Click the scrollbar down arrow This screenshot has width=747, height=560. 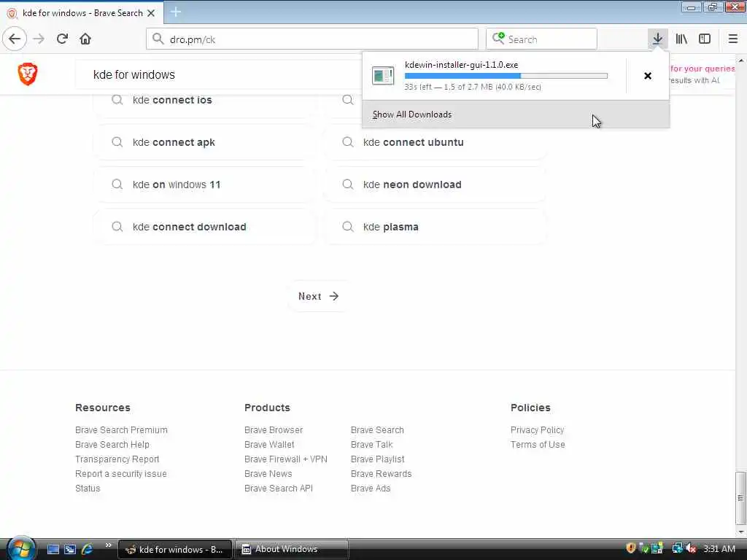coord(740,532)
